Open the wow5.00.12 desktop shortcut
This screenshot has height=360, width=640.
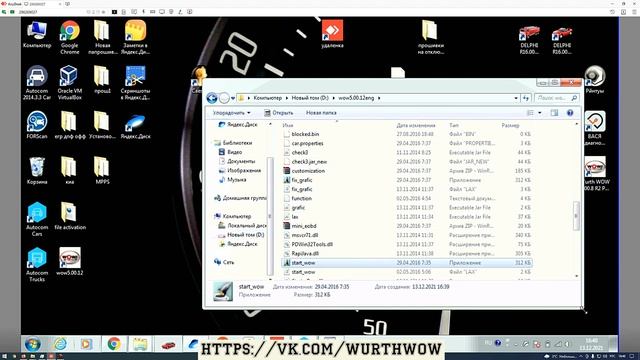[x=70, y=261]
